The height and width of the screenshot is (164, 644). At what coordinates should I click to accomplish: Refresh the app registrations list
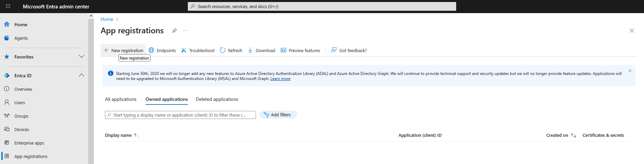(231, 50)
